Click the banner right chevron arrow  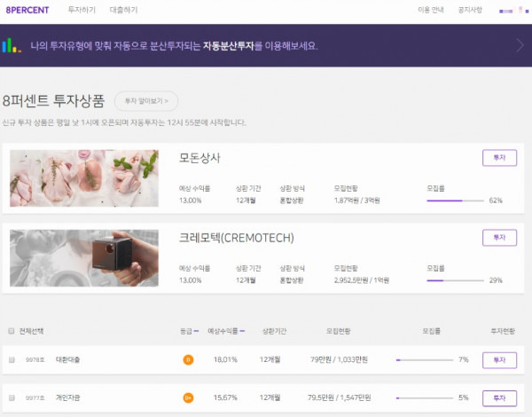tap(520, 45)
